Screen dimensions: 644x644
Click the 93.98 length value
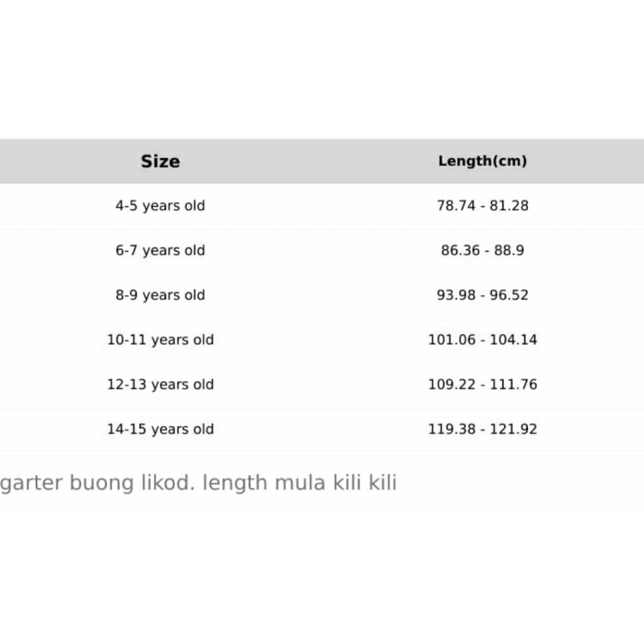click(x=456, y=295)
